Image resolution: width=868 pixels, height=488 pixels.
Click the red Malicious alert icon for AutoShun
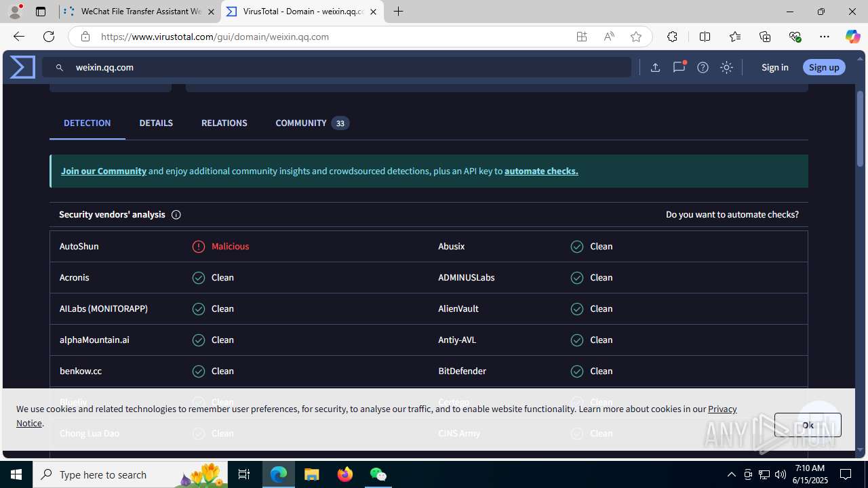(199, 247)
